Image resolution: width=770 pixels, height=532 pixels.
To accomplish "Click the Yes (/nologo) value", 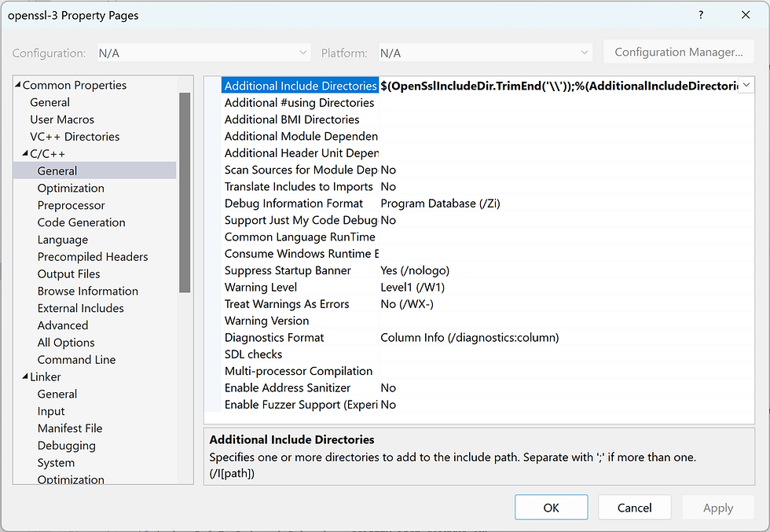I will (415, 270).
